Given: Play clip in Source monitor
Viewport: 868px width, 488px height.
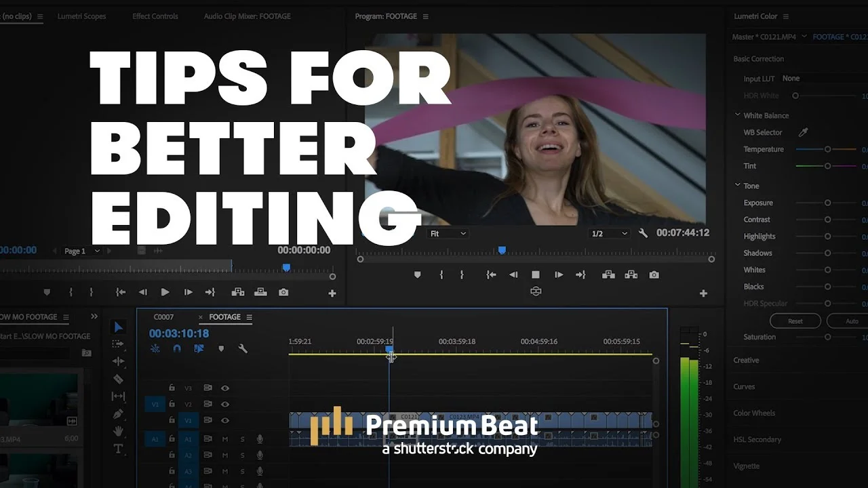Looking at the screenshot, I should coord(165,292).
